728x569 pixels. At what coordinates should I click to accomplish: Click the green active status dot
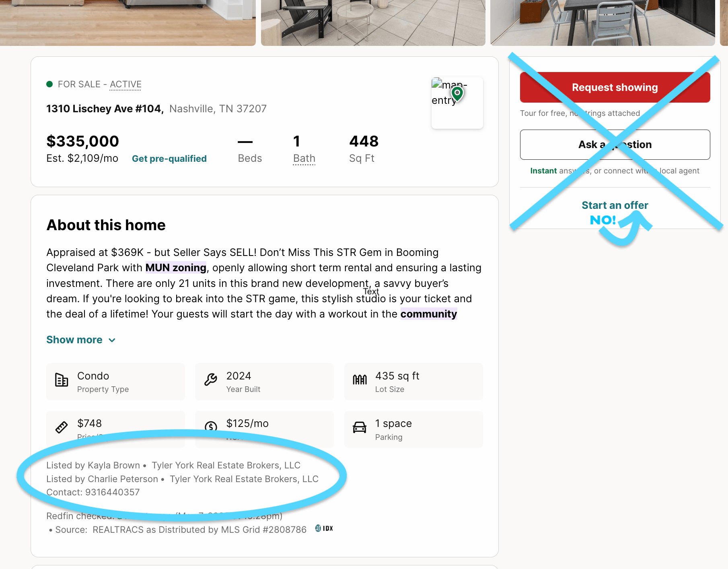[x=49, y=84]
